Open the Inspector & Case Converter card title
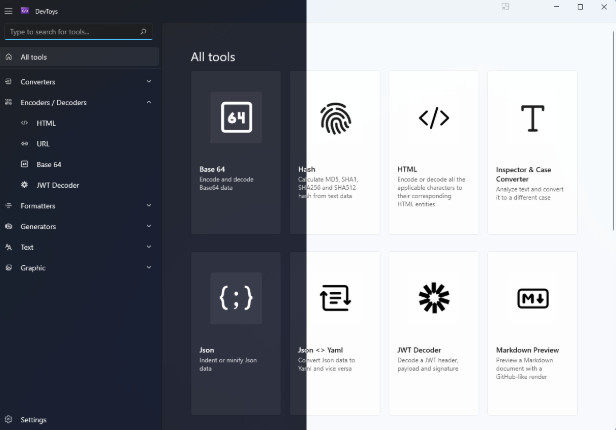This screenshot has width=616, height=430. [523, 174]
